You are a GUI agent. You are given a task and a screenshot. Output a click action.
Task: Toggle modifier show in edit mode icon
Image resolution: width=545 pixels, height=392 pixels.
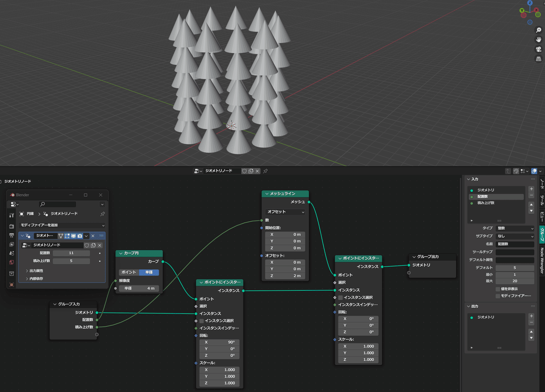(67, 236)
